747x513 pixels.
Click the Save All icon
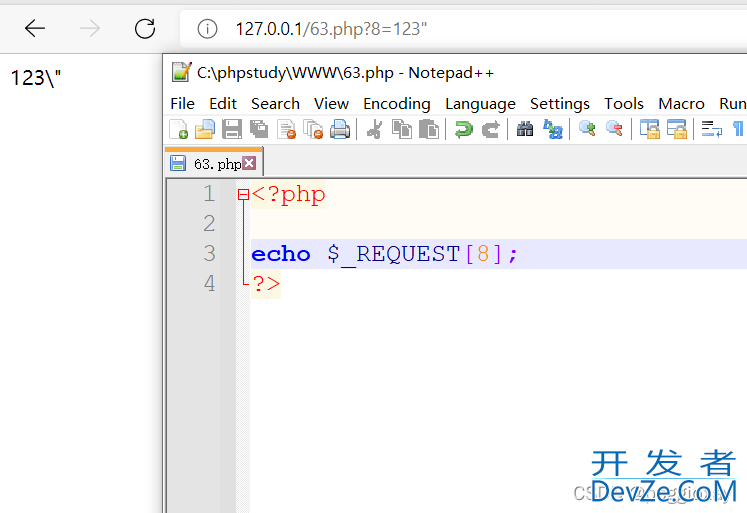259,129
